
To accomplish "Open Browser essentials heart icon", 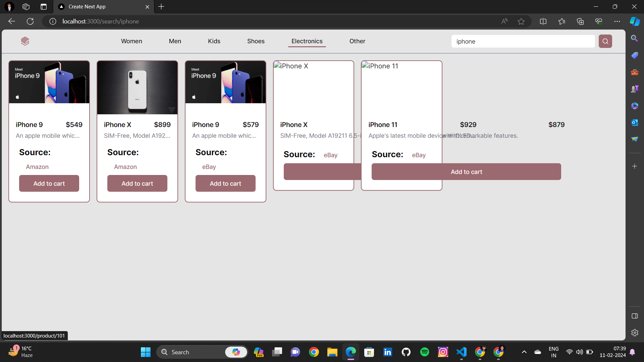I will pyautogui.click(x=599, y=21).
